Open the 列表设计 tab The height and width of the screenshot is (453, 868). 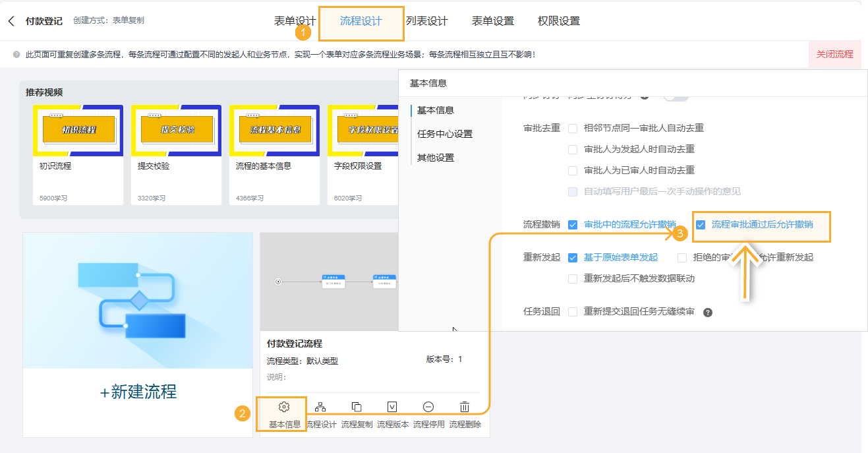[426, 21]
